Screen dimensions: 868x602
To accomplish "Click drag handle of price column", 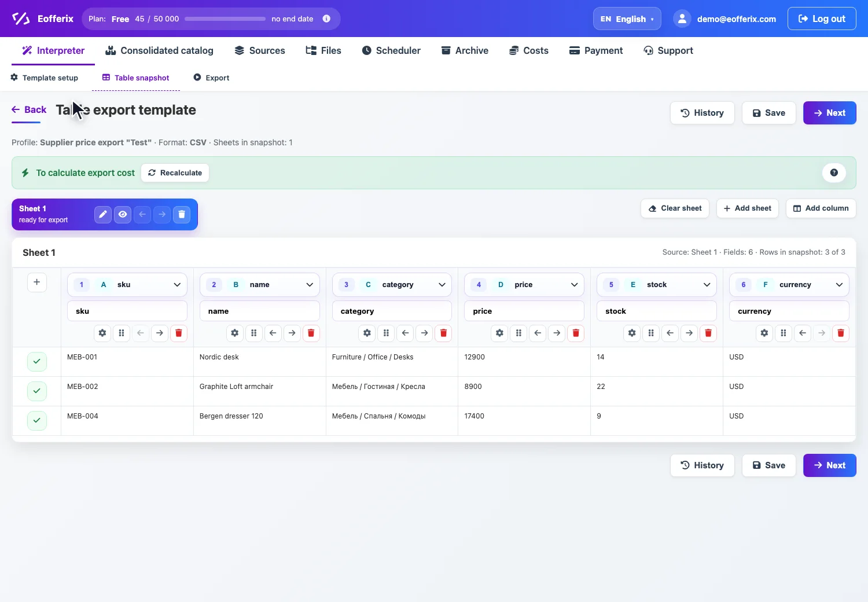I will [x=519, y=333].
